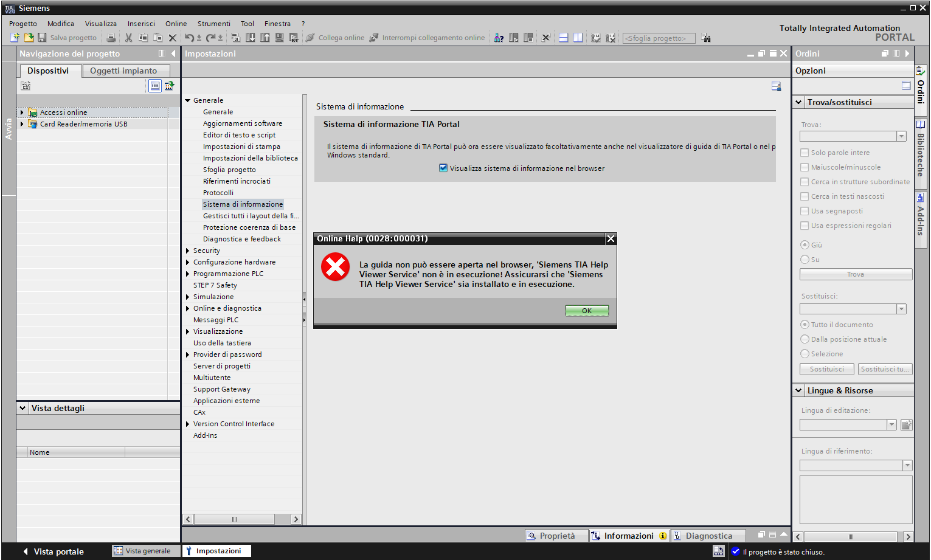Click the Start simulation icon
Screen dimensions: 931x560
coord(279,38)
